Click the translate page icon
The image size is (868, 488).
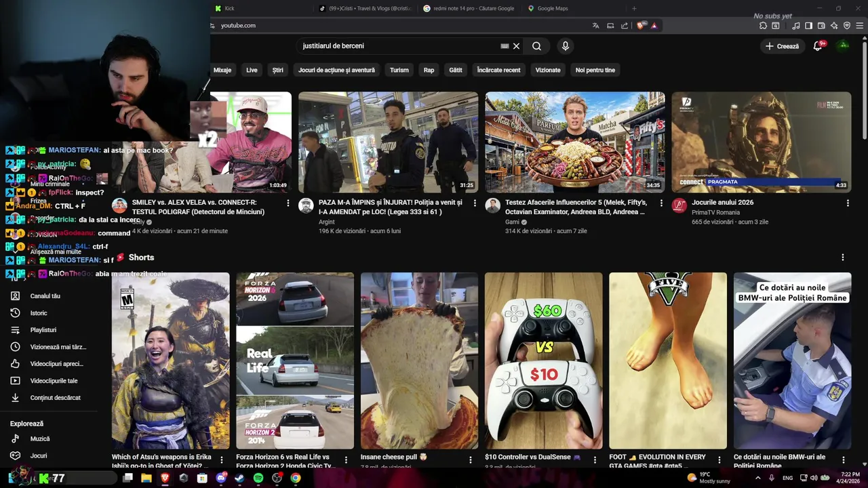pos(595,25)
